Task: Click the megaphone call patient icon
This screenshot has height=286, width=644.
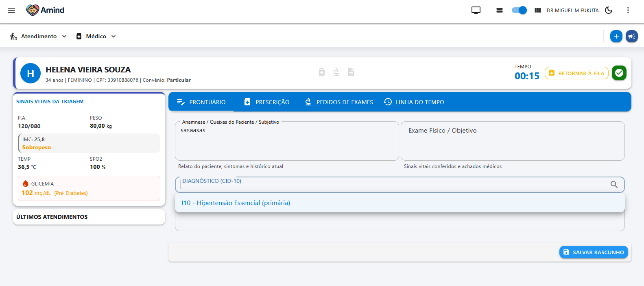Action: [x=631, y=36]
